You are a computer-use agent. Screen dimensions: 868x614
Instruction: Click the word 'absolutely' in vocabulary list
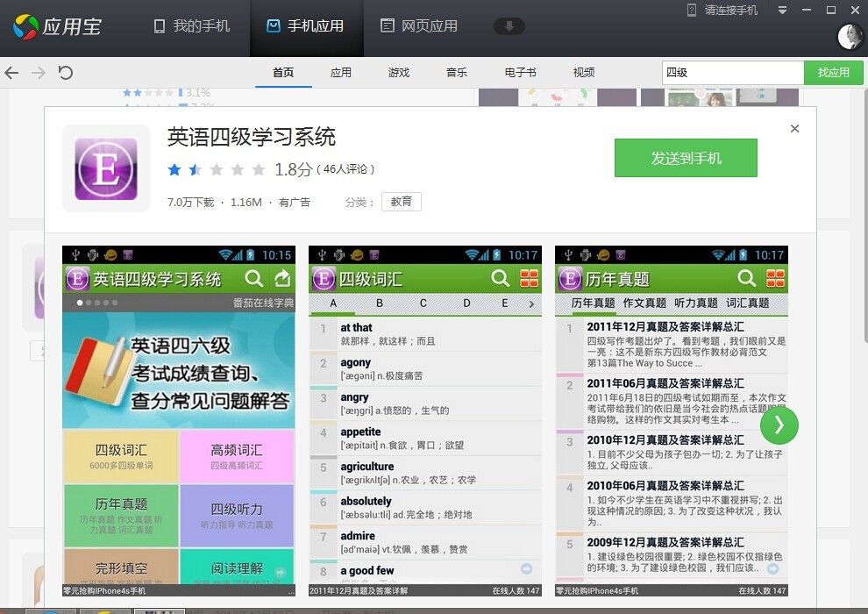click(366, 502)
